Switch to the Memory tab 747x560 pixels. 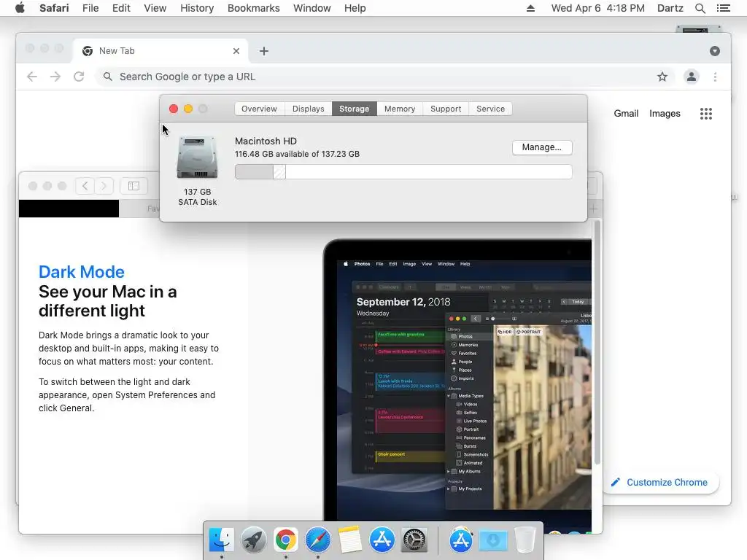400,109
